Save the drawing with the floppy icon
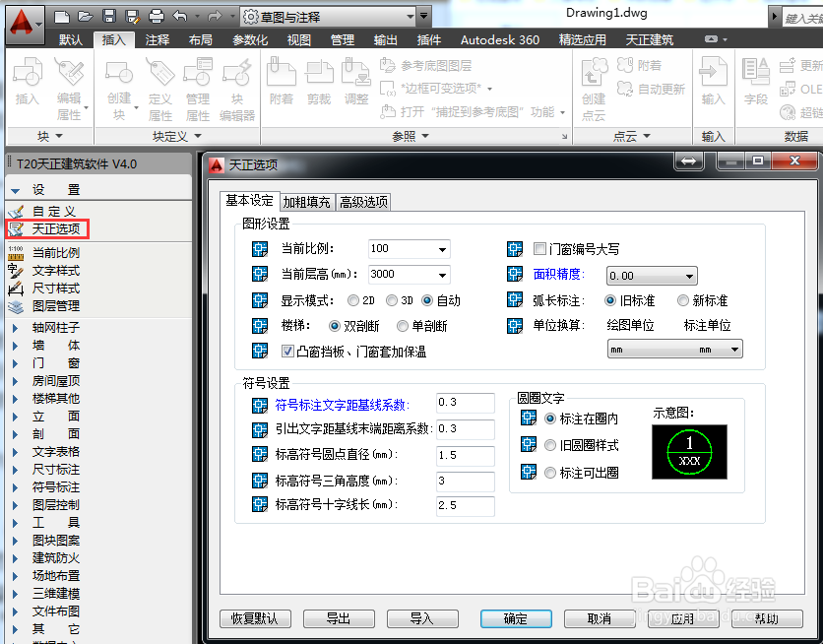Viewport: 823px width, 644px height. [109, 17]
